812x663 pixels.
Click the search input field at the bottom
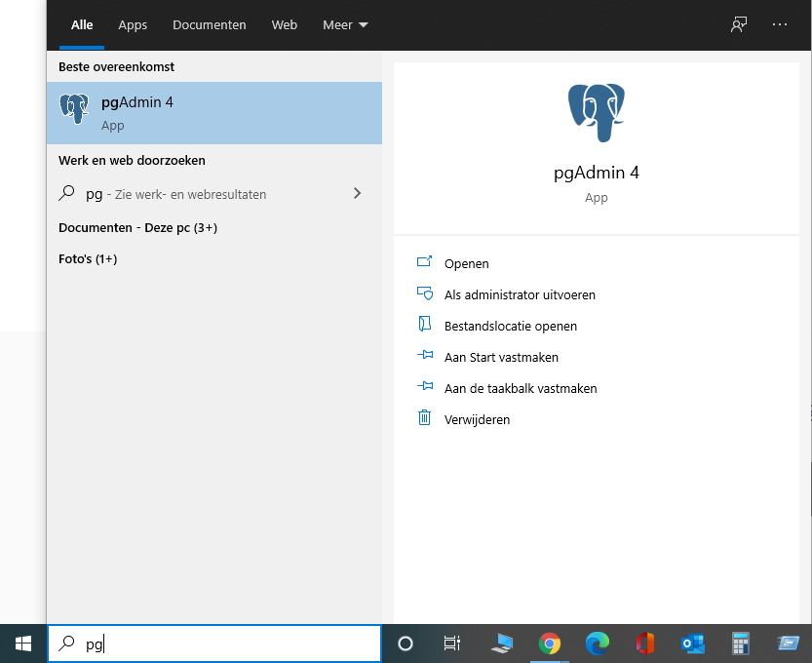pyautogui.click(x=214, y=643)
